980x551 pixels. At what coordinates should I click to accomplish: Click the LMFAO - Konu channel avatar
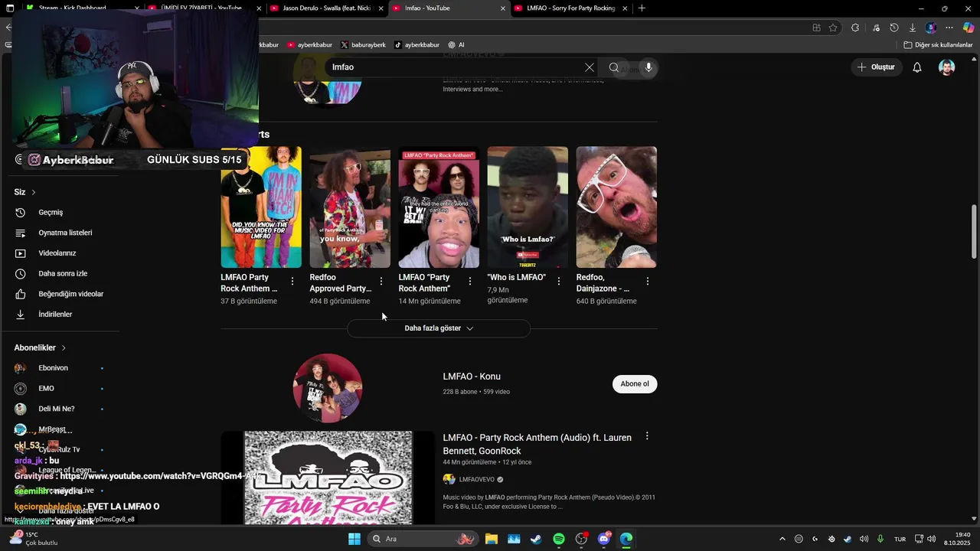click(x=328, y=388)
